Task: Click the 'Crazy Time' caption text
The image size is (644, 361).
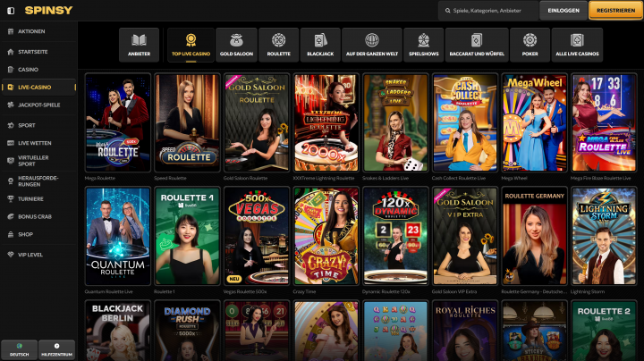Action: click(304, 291)
